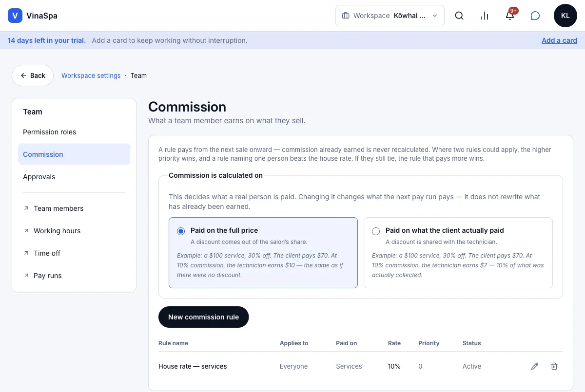
Task: Open the KL user avatar
Action: tap(565, 16)
